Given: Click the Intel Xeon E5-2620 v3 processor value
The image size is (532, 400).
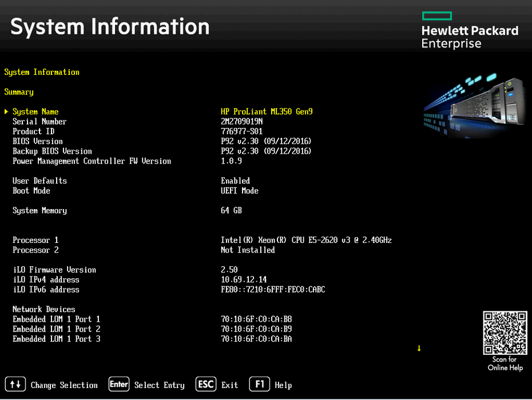Looking at the screenshot, I should click(306, 240).
